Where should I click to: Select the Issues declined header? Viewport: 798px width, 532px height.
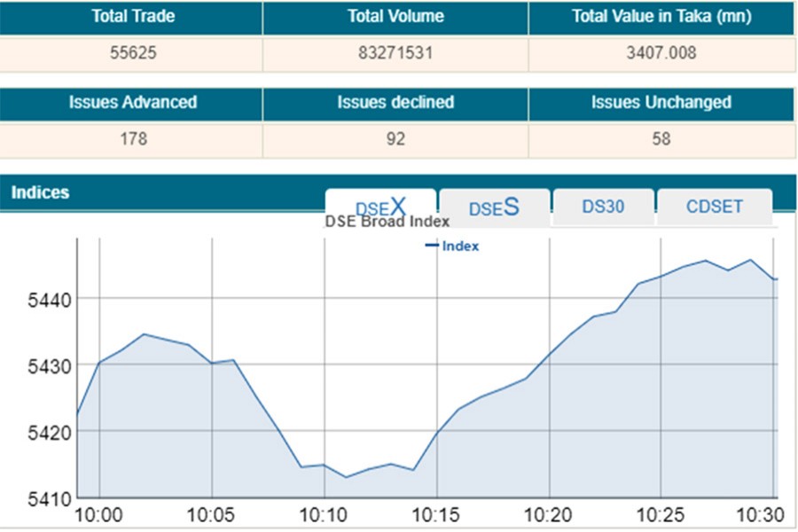[395, 103]
